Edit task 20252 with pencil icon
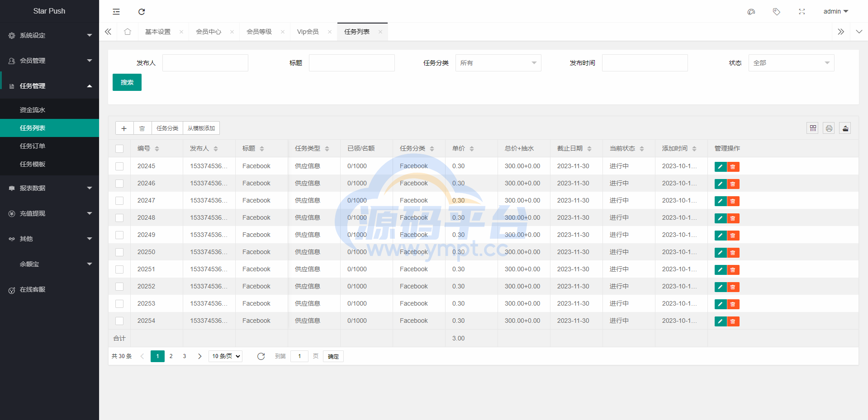 (x=721, y=287)
